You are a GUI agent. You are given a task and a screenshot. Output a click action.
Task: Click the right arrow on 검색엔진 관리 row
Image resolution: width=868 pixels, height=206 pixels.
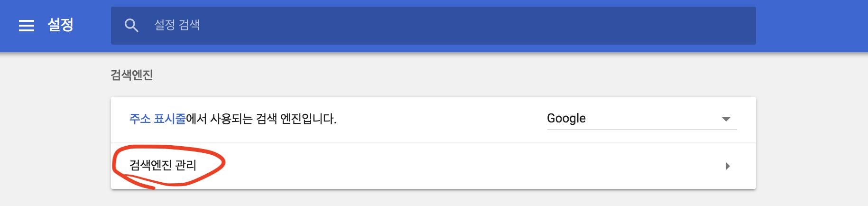coord(728,166)
